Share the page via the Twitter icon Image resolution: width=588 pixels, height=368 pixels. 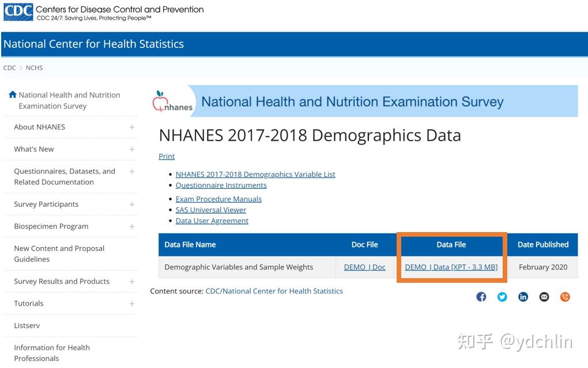coord(502,297)
